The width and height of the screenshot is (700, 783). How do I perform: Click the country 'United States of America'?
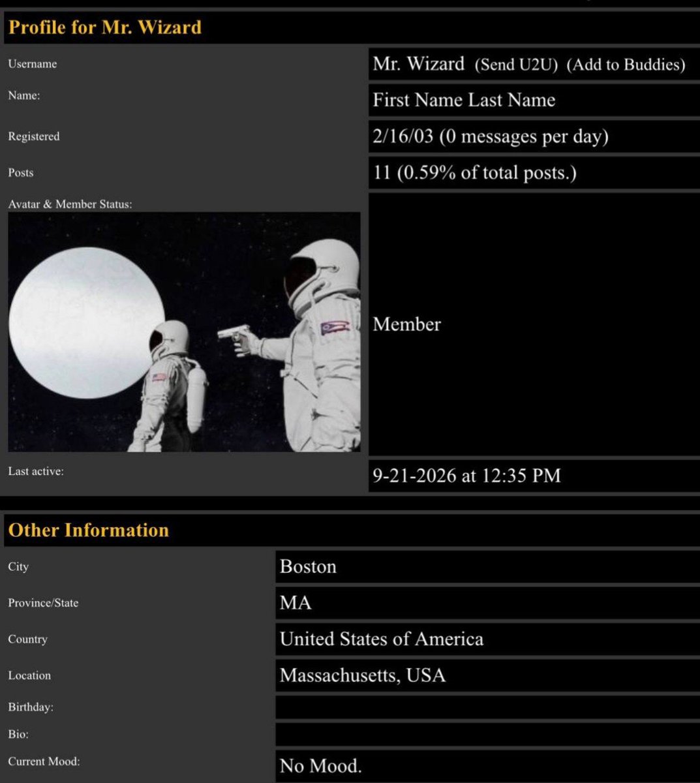tap(382, 639)
